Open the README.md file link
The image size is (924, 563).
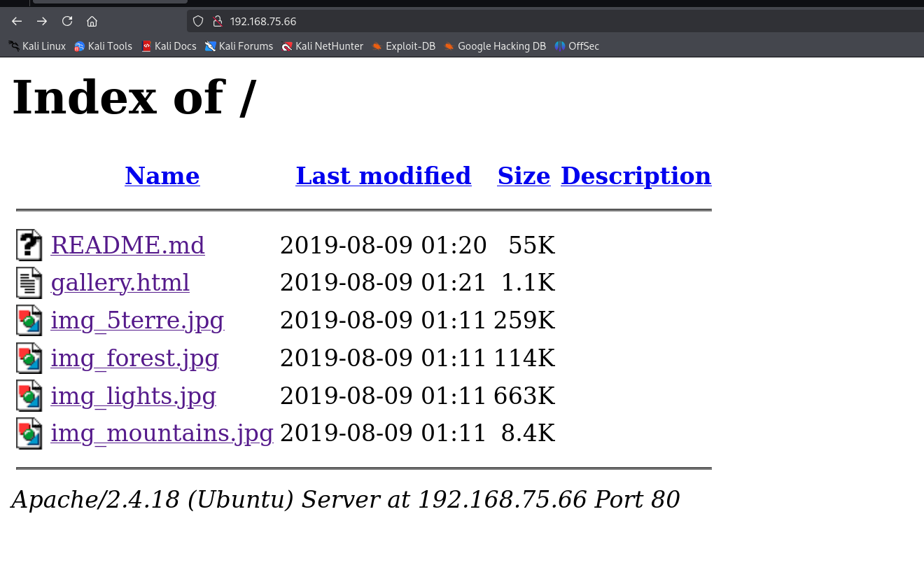(127, 246)
